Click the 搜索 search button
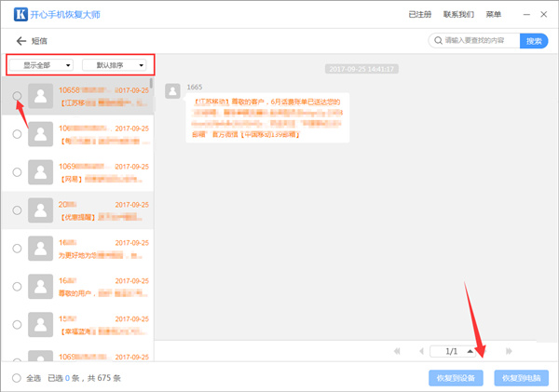Viewport: 559px width, 392px height. [x=534, y=41]
